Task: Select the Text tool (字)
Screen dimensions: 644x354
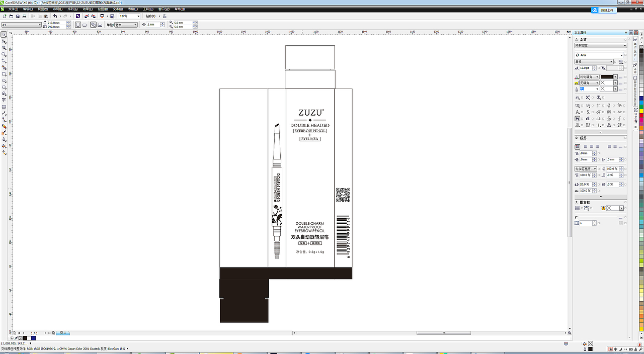Action: click(x=4, y=100)
